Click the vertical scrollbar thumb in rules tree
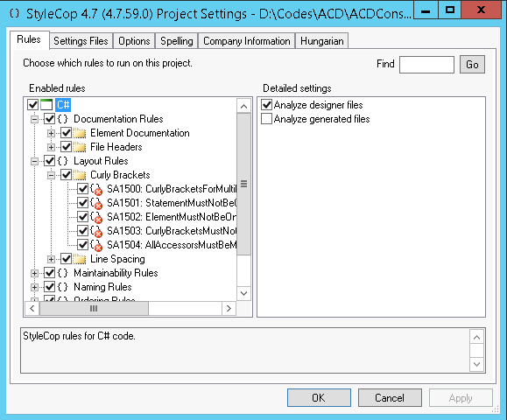Image resolution: width=507 pixels, height=420 pixels. point(244,184)
